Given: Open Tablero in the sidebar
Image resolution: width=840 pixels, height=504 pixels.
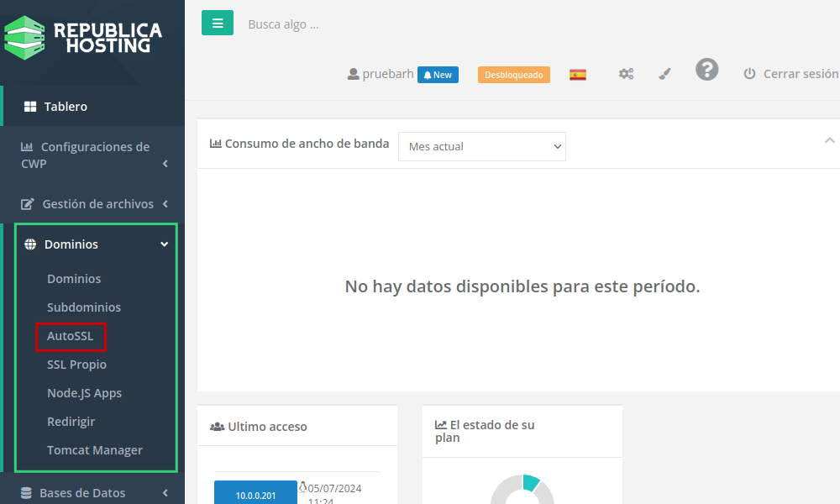Looking at the screenshot, I should (x=66, y=107).
